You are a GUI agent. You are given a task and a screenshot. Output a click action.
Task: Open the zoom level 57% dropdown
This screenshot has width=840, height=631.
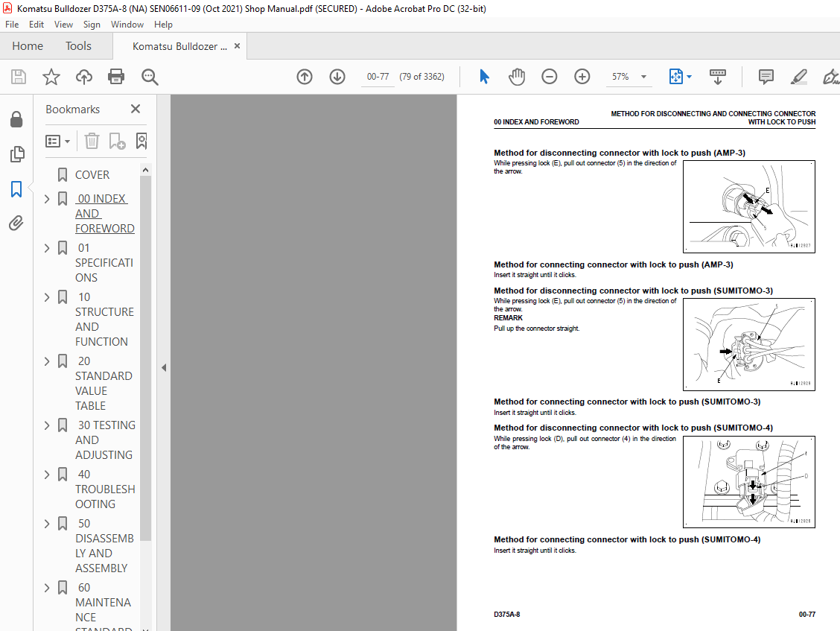644,77
